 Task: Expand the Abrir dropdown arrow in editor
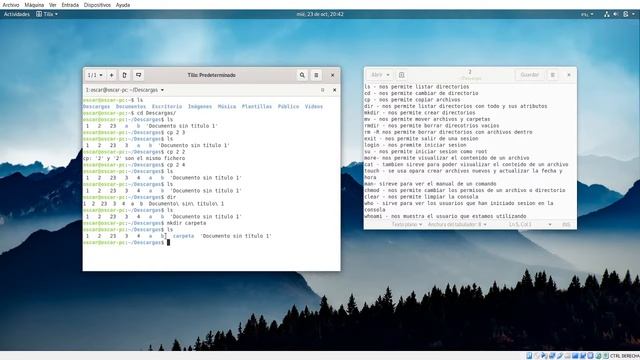pyautogui.click(x=388, y=75)
